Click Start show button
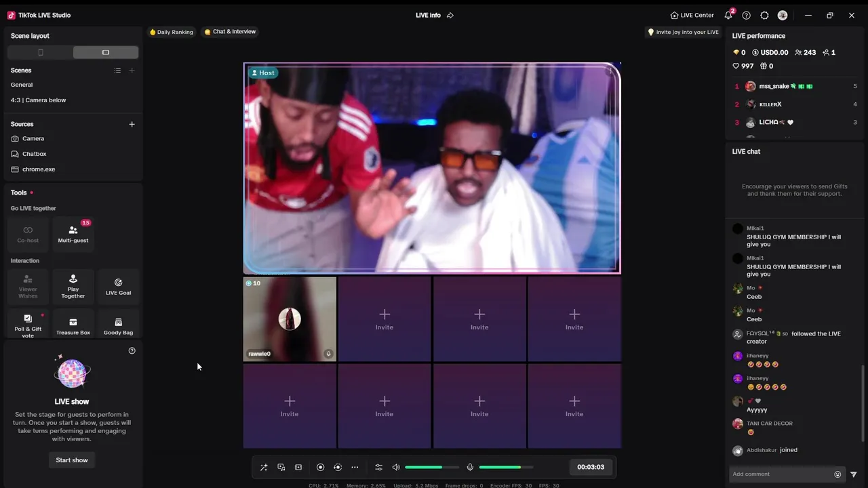 (72, 460)
